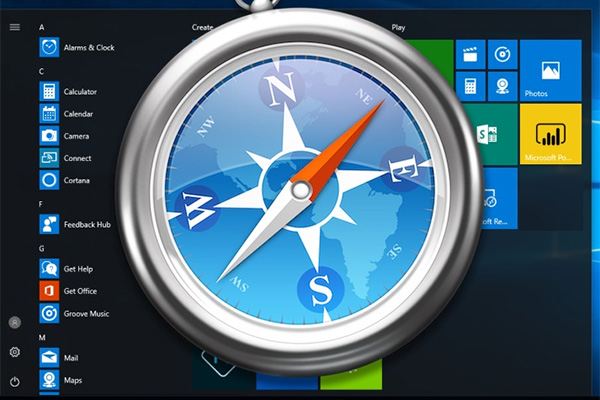Open the Remote Desktop tile

pos(497,198)
